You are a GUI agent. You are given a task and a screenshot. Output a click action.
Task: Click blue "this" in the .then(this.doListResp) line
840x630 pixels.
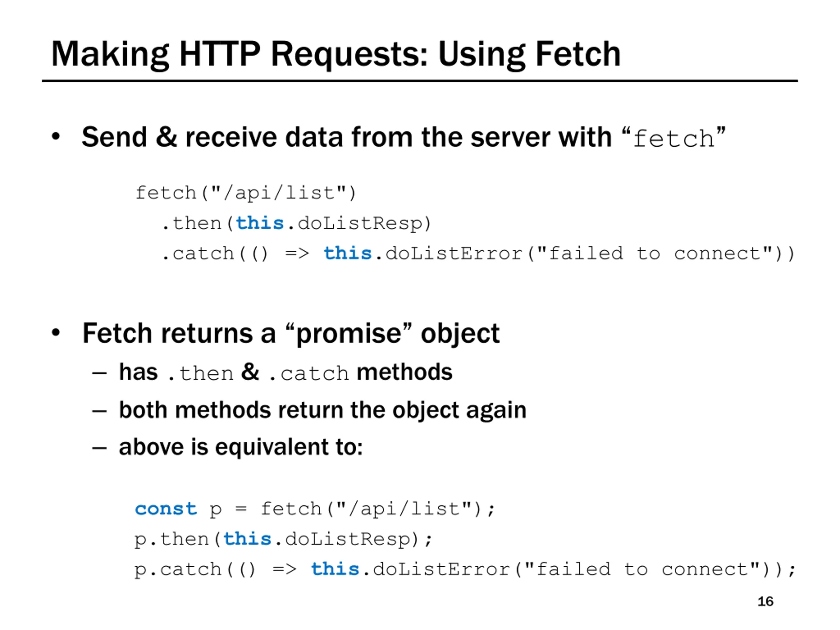pos(260,223)
